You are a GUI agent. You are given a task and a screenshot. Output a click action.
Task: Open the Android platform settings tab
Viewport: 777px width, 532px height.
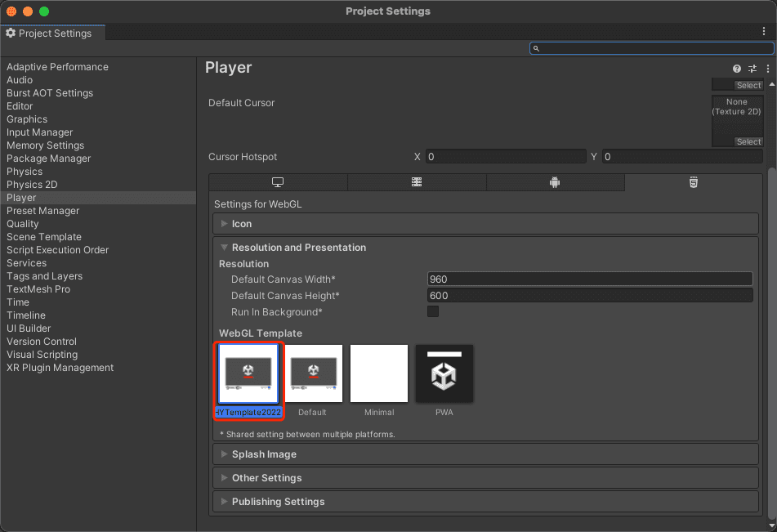555,182
